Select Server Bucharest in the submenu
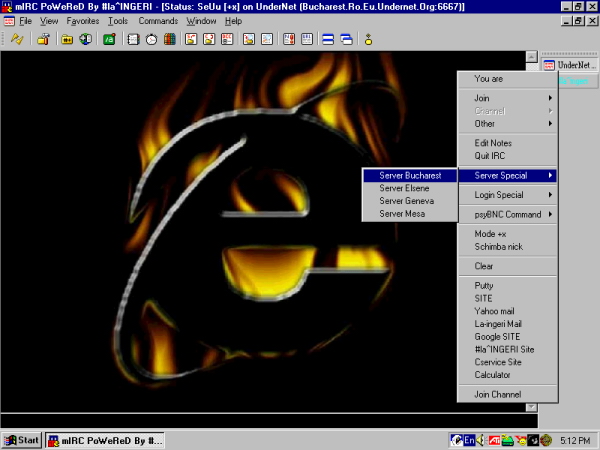Screen dimensions: 600x450 (410, 175)
